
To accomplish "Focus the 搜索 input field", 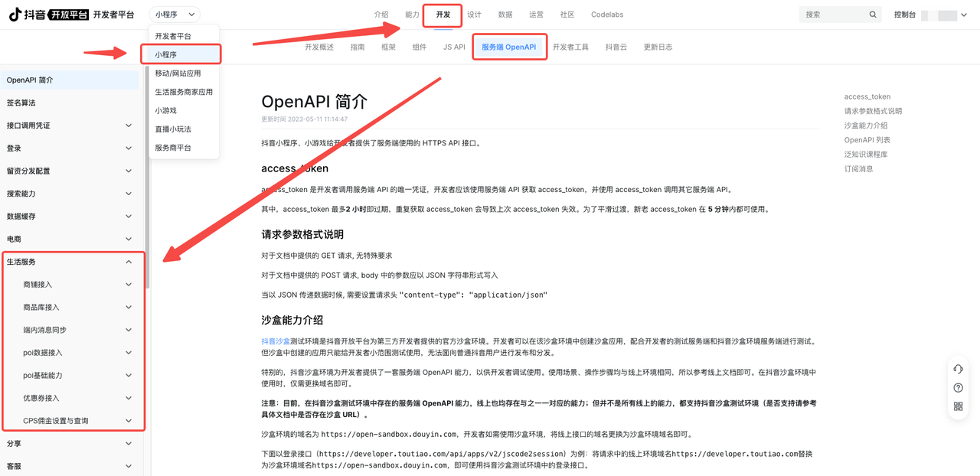I will point(833,15).
